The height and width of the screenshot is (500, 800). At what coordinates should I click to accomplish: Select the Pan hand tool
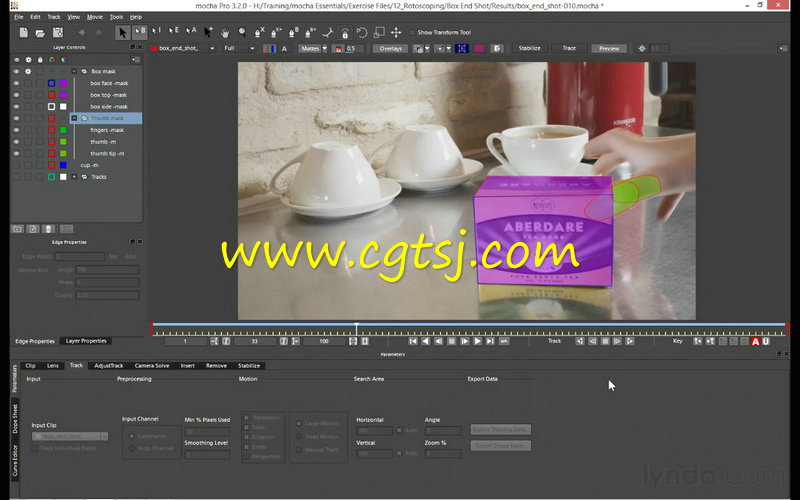225,33
